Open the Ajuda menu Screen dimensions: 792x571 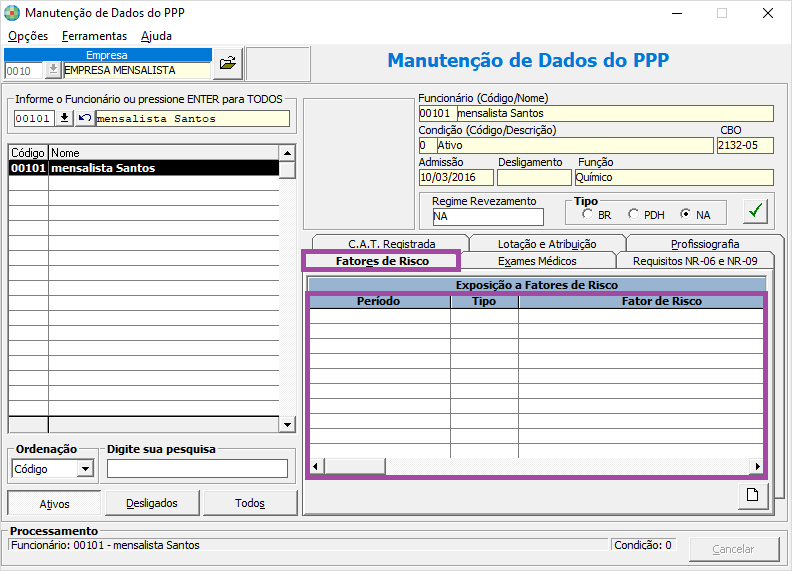point(156,36)
